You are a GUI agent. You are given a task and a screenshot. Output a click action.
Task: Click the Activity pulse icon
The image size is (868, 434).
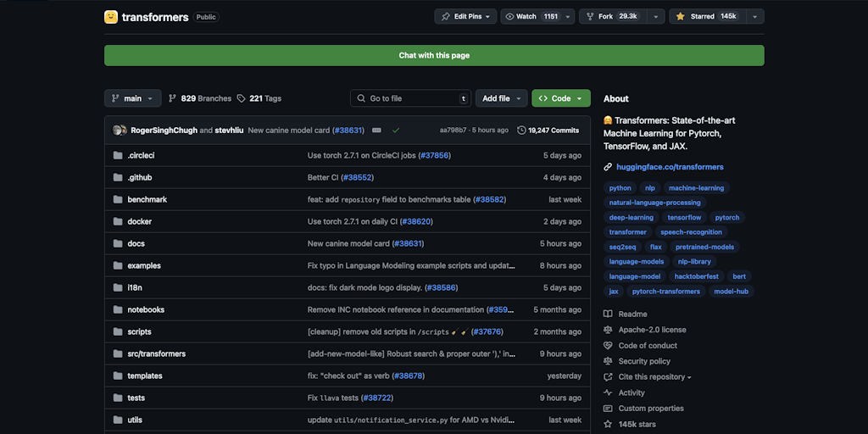608,392
